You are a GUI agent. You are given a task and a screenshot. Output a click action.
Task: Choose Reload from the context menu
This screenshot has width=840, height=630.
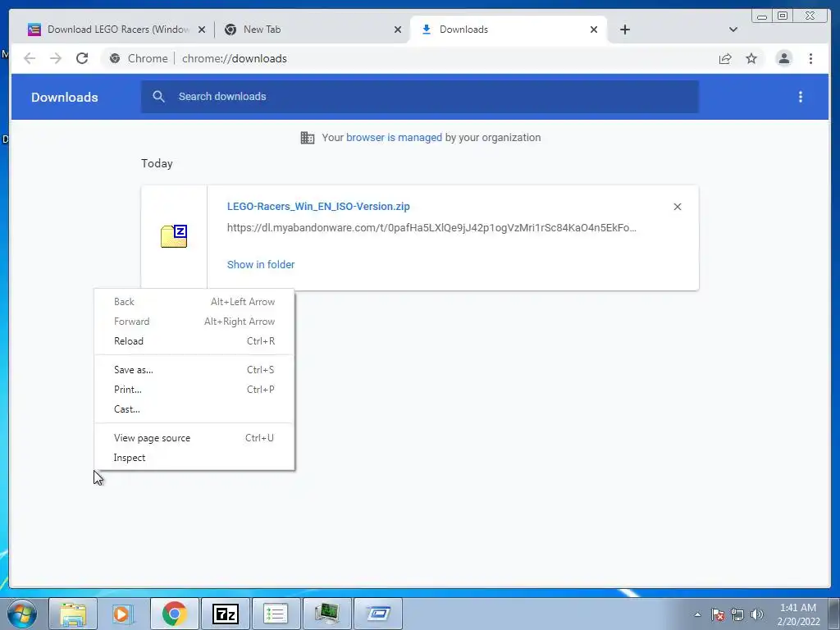tap(194, 340)
